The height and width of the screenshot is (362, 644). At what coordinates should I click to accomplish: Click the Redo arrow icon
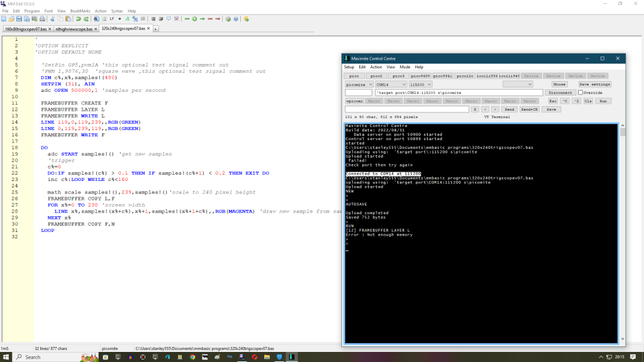(x=87, y=19)
